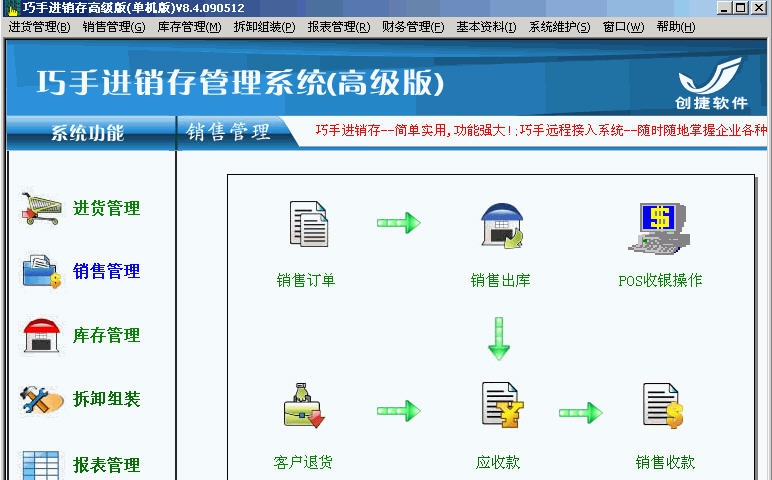Screen dimensions: 772x480
Task: Click the 报表管理 sidebar label
Action: coord(106,465)
